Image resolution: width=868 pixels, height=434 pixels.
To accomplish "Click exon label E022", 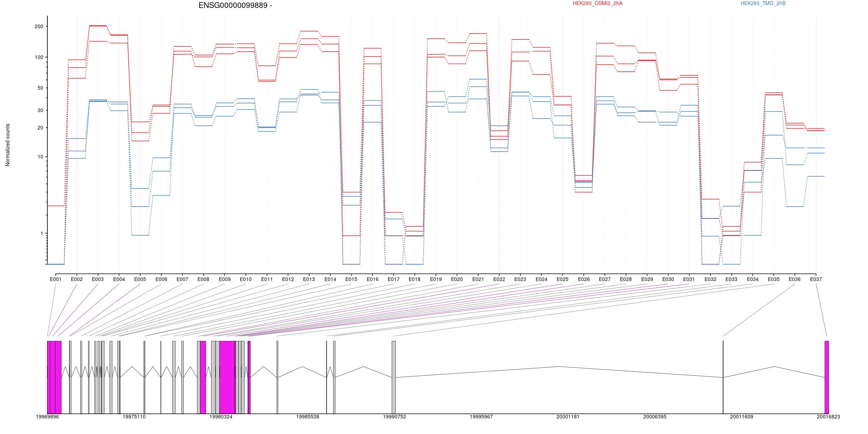I will pyautogui.click(x=499, y=279).
